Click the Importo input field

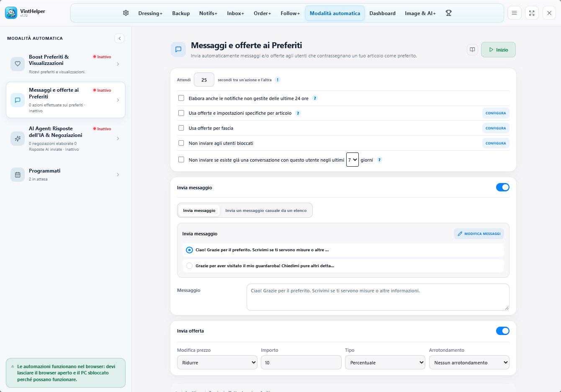[x=301, y=362]
